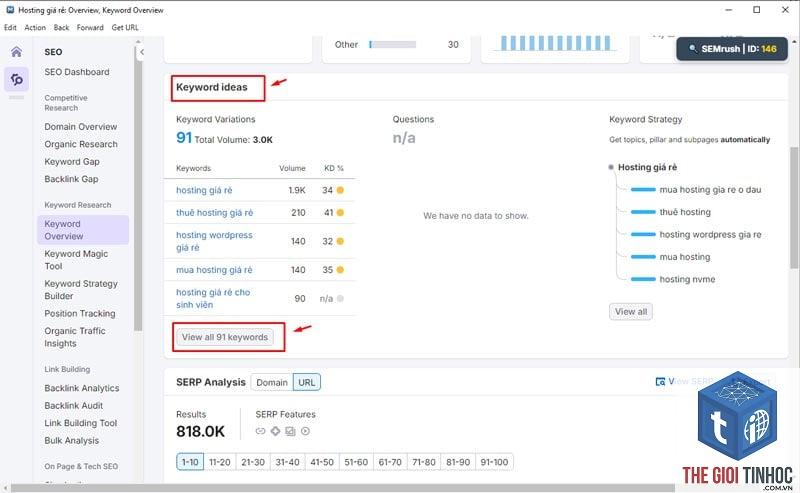800x493 pixels.
Task: Open Backlink Gap tool
Action: coord(71,179)
